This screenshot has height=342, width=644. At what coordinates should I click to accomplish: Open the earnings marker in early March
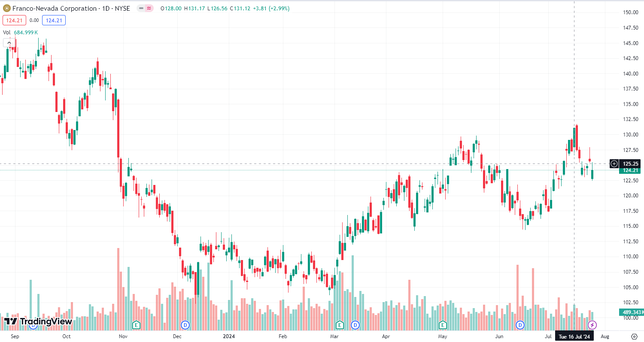click(340, 325)
